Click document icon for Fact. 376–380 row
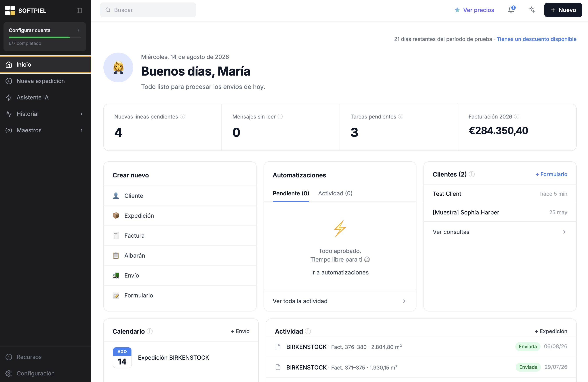Viewport: 588px width, 382px height. point(278,347)
